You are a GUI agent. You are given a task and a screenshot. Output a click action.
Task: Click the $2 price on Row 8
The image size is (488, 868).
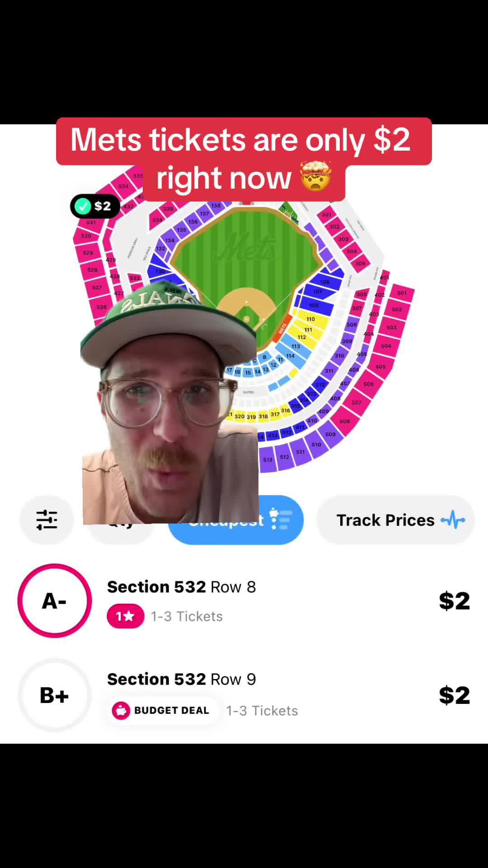455,600
